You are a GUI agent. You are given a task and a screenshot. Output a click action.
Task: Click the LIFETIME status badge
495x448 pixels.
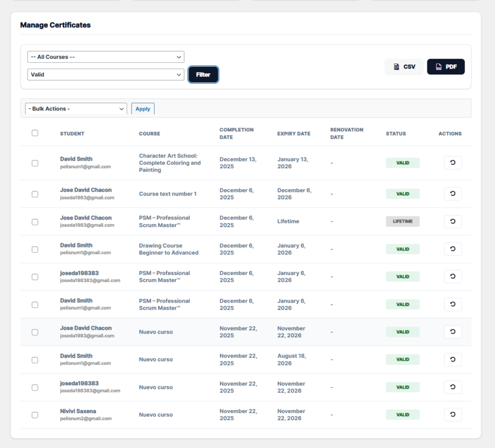tap(403, 221)
